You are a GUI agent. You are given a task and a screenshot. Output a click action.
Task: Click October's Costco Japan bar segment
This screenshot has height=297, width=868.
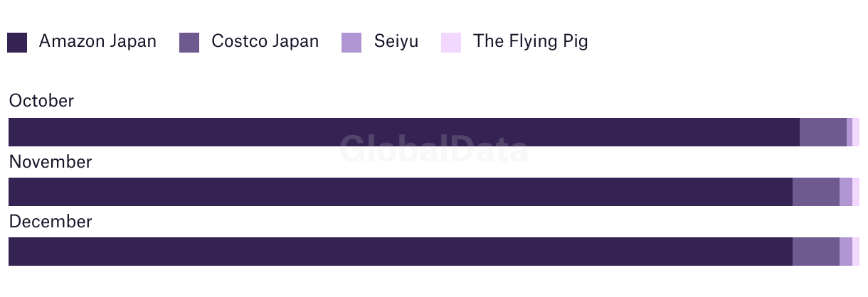822,132
